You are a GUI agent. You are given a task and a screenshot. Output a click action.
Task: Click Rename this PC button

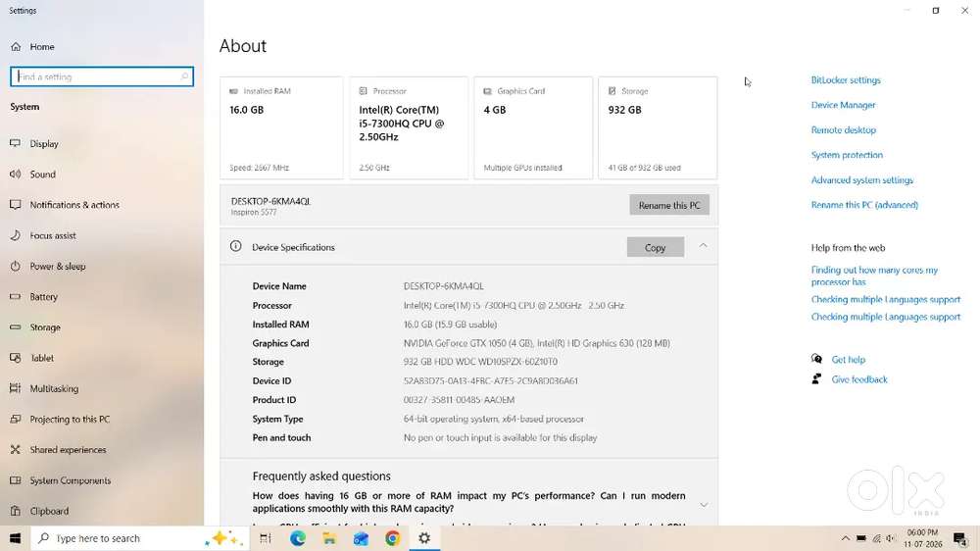(x=669, y=205)
